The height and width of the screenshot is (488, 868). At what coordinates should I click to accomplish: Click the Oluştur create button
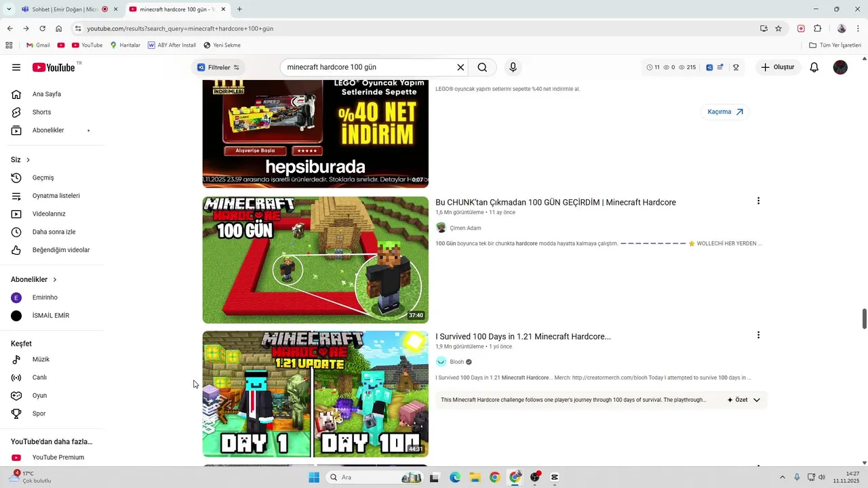pos(777,67)
